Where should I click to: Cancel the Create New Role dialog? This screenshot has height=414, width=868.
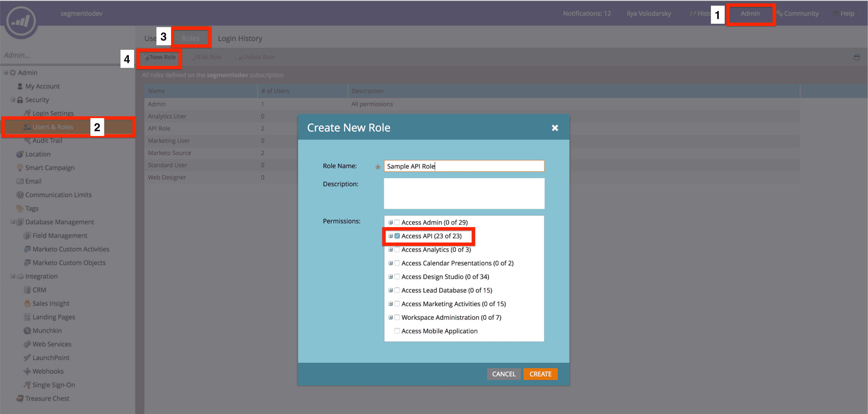click(504, 374)
